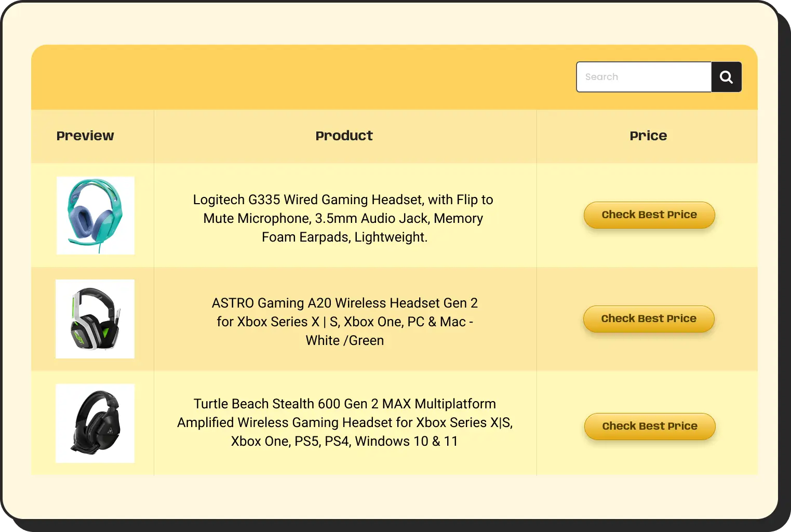Image resolution: width=791 pixels, height=532 pixels.
Task: Select the Logitech G335 Wired Gaming Headset title
Action: (343, 200)
